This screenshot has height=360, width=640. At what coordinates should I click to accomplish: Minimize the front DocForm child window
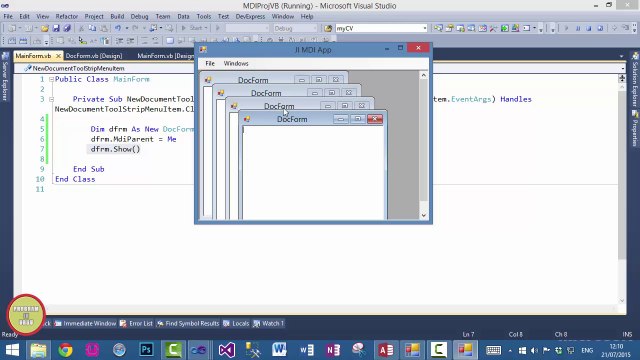[340, 119]
